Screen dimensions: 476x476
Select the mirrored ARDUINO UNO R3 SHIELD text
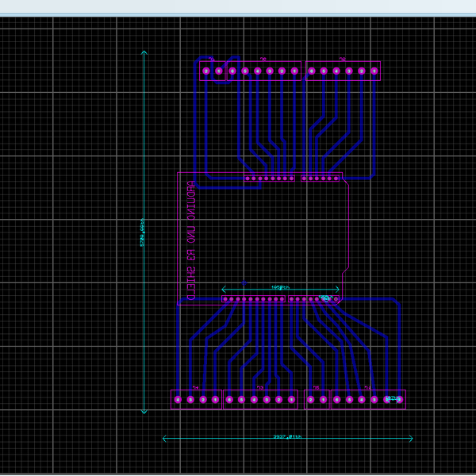(190, 240)
